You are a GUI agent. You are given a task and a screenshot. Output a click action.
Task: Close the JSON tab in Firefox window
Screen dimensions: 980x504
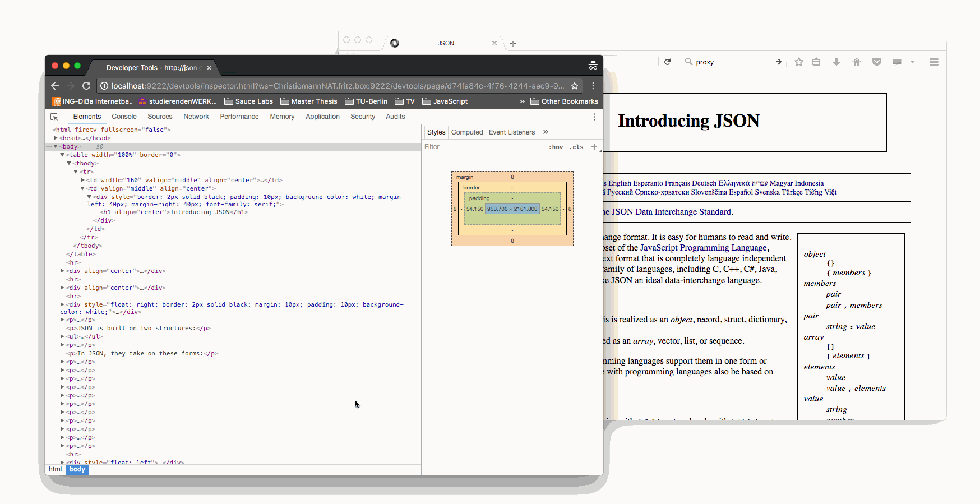coord(494,43)
